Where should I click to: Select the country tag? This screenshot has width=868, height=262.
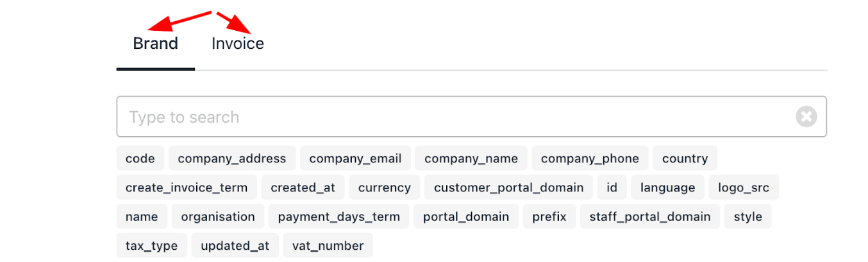click(685, 159)
